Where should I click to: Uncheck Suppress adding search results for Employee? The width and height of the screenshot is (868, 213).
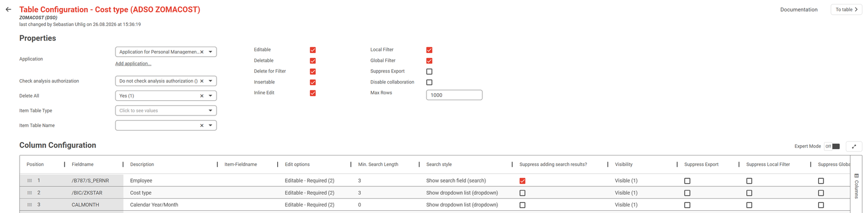[x=522, y=181]
